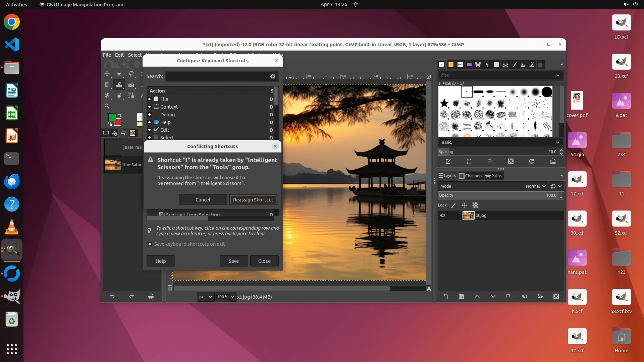Viewport: 644px width, 362px height.
Task: Expand the File action group
Action: (150, 99)
